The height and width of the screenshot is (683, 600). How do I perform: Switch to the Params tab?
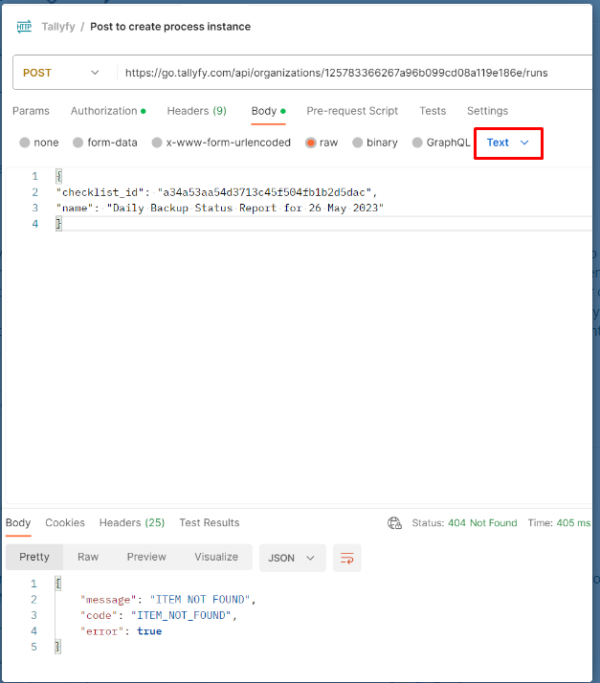click(x=31, y=111)
